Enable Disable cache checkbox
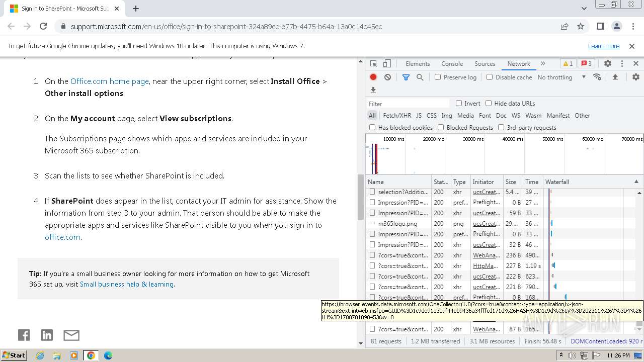The width and height of the screenshot is (644, 362). point(490,77)
